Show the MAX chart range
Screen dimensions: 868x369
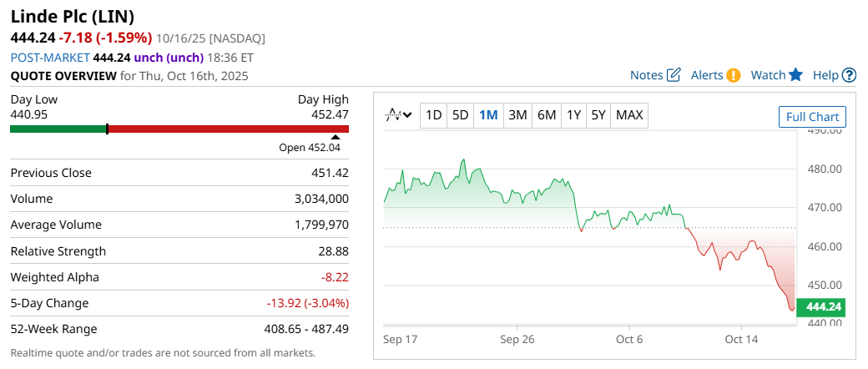[x=629, y=115]
